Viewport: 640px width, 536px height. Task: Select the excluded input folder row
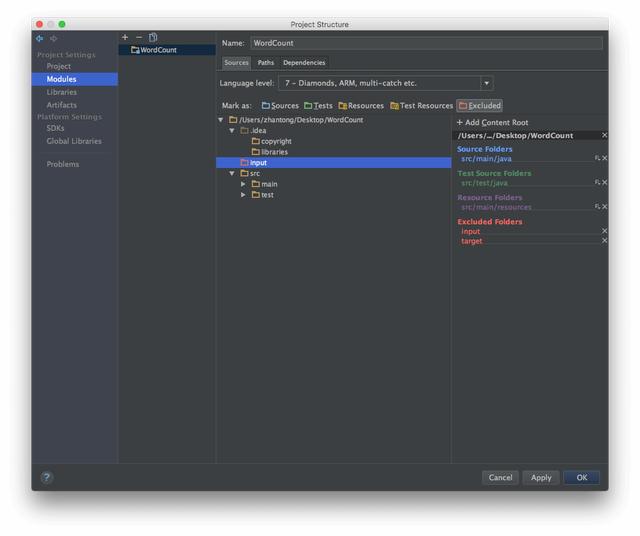coord(333,162)
